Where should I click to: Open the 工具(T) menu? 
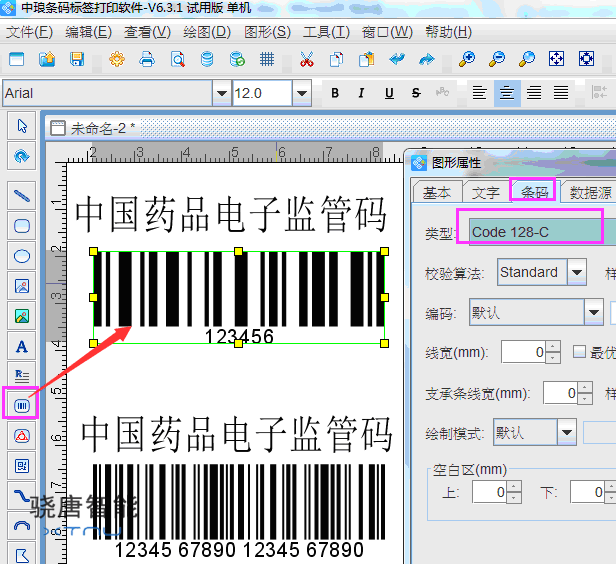pyautogui.click(x=326, y=32)
